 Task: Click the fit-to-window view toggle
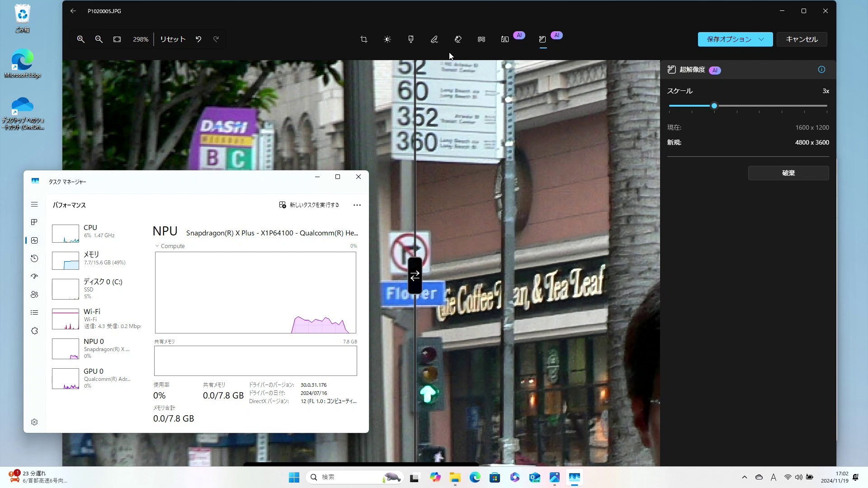pos(117,39)
